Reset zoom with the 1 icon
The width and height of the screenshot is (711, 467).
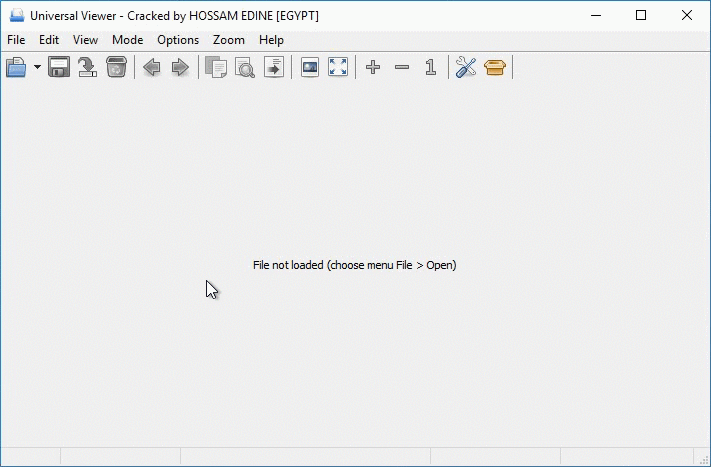431,67
